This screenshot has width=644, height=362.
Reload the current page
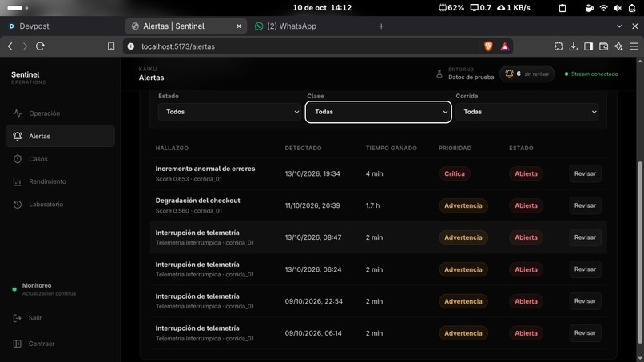40,46
